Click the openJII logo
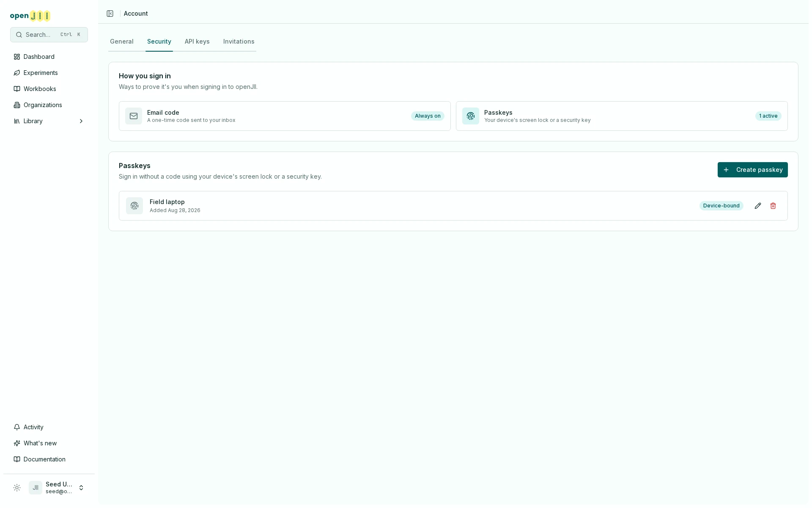 click(x=30, y=16)
